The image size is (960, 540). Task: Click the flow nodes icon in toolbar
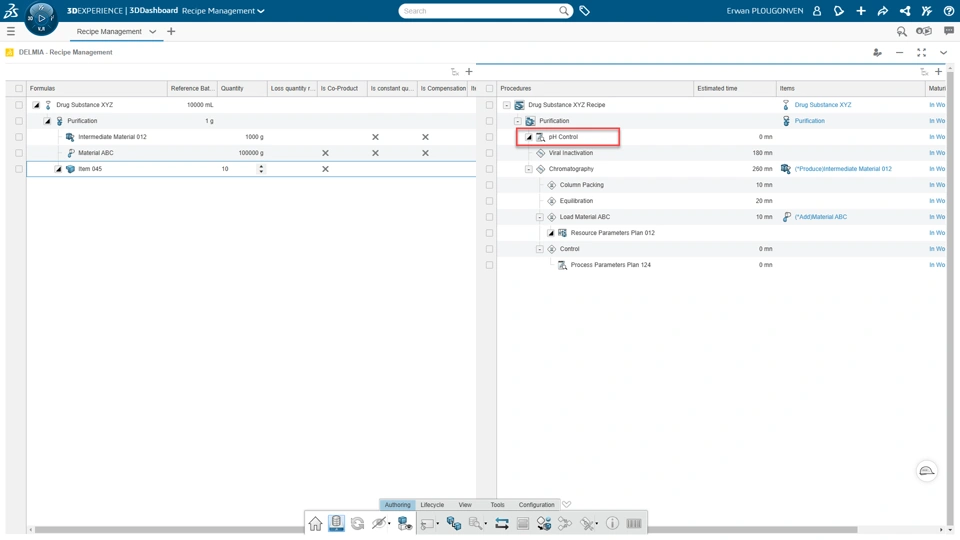tap(564, 523)
